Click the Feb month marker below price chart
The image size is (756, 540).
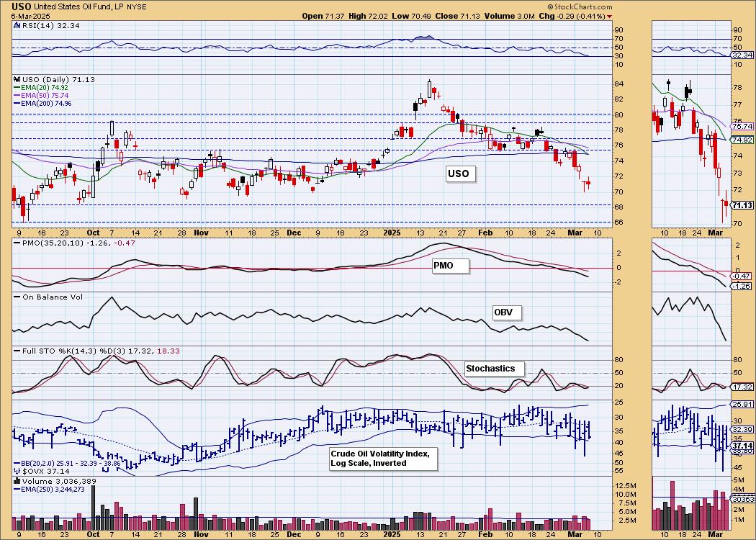click(485, 233)
